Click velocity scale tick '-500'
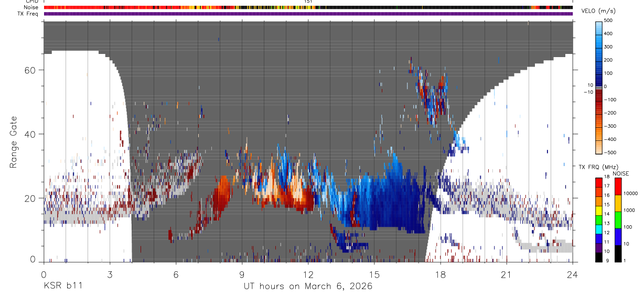 pos(610,152)
